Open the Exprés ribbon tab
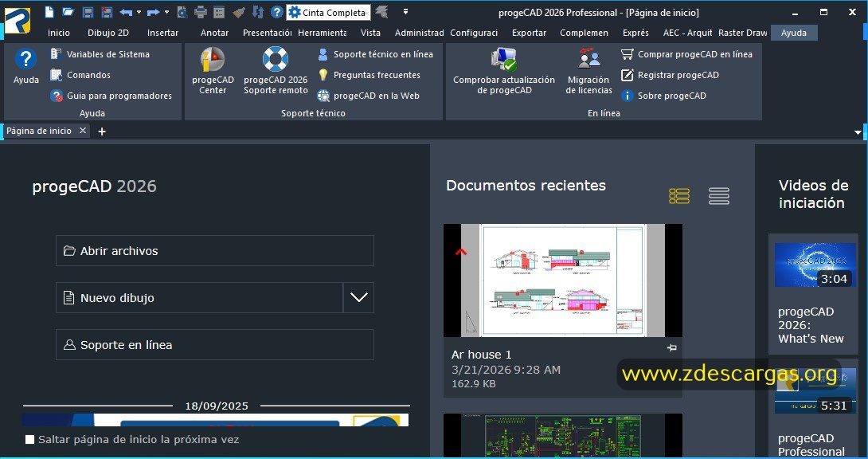 pos(635,33)
